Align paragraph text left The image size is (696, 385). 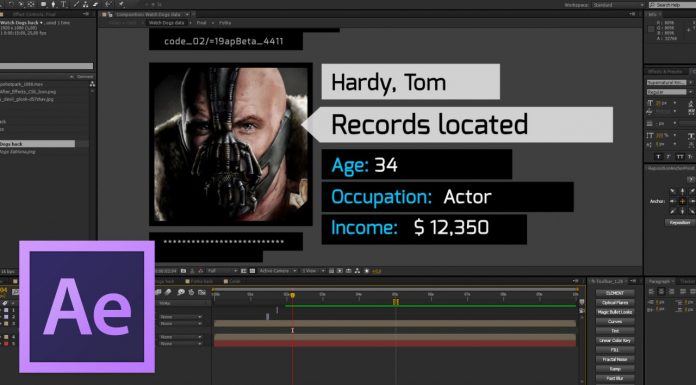[651, 291]
